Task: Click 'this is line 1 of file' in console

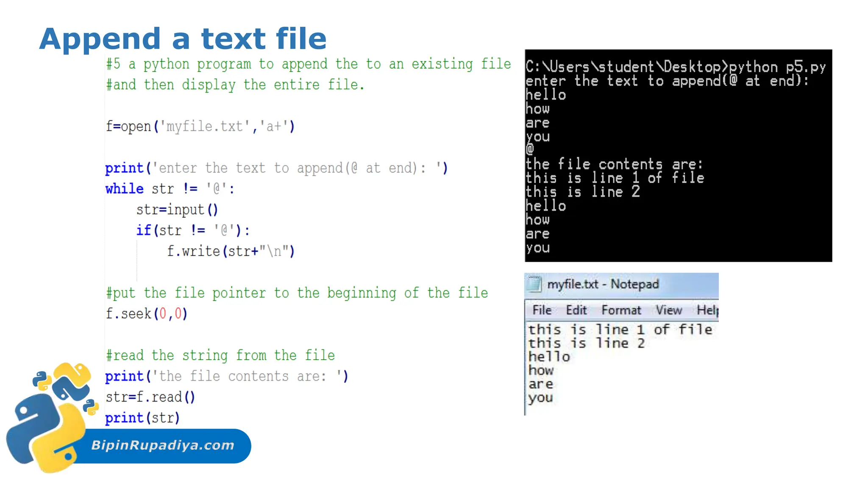Action: 615,178
